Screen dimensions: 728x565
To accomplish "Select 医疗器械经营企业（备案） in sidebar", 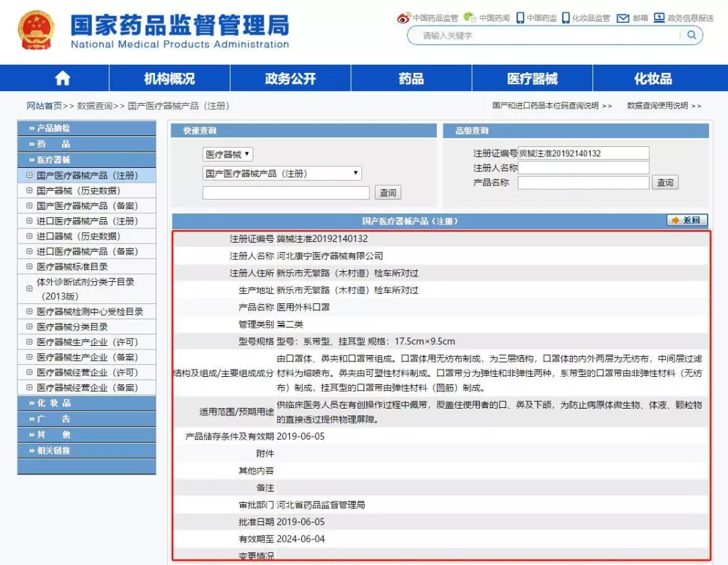I will point(87,388).
